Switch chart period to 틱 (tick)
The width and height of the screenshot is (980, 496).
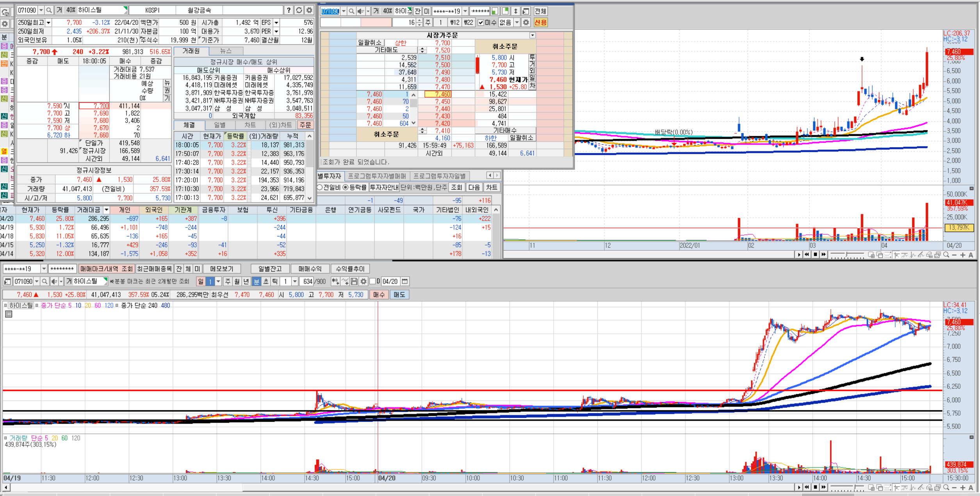pos(275,281)
